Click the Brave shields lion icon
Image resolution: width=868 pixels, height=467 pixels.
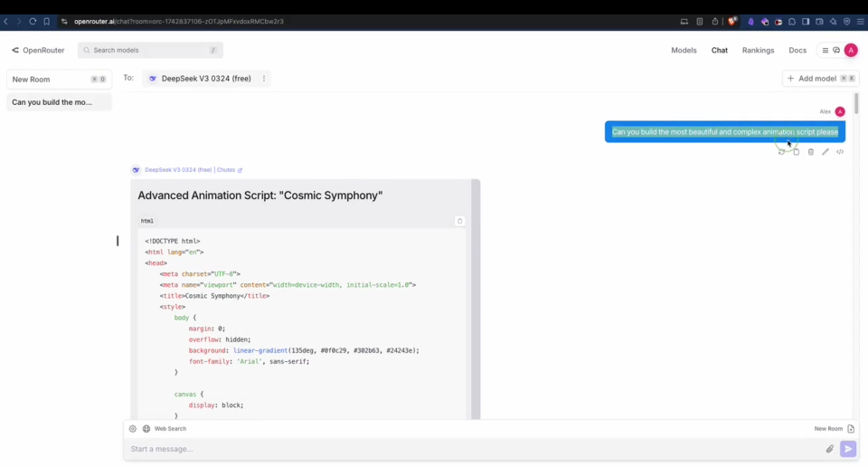click(x=732, y=22)
